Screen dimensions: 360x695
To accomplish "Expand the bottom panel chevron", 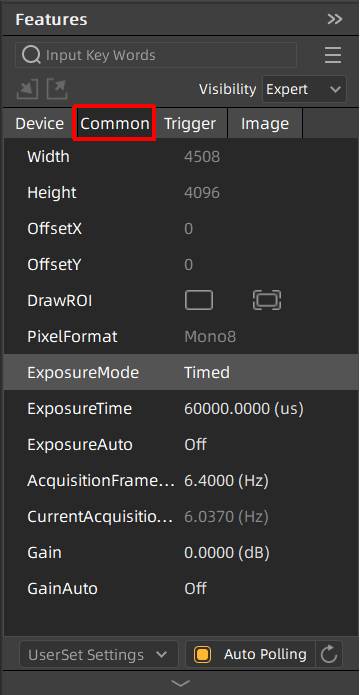I will (x=180, y=683).
